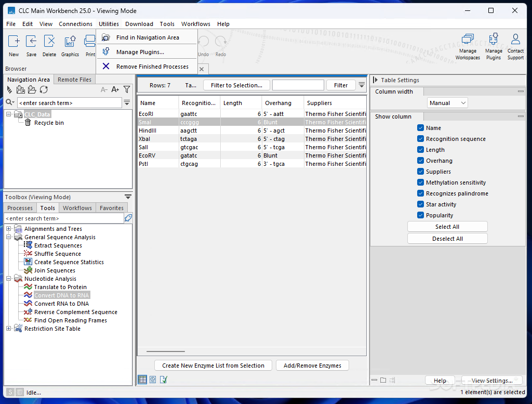Choose Manage Plugins... in Utilities menu
The image size is (532, 404).
click(147, 52)
